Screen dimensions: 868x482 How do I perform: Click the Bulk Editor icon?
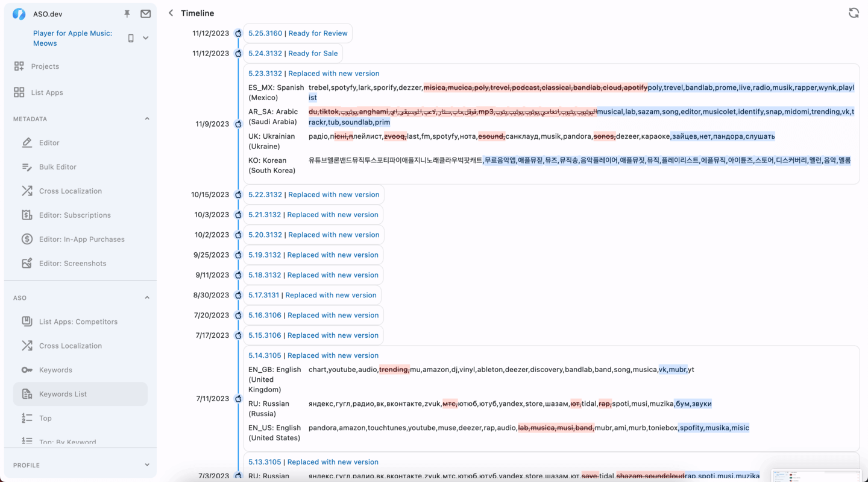[27, 167]
